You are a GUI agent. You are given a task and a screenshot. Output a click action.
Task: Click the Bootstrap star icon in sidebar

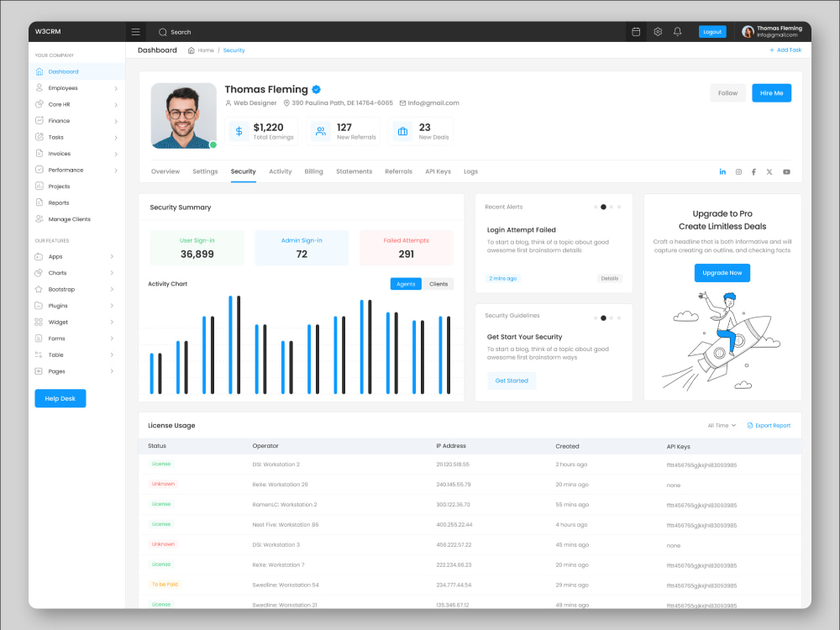[39, 289]
